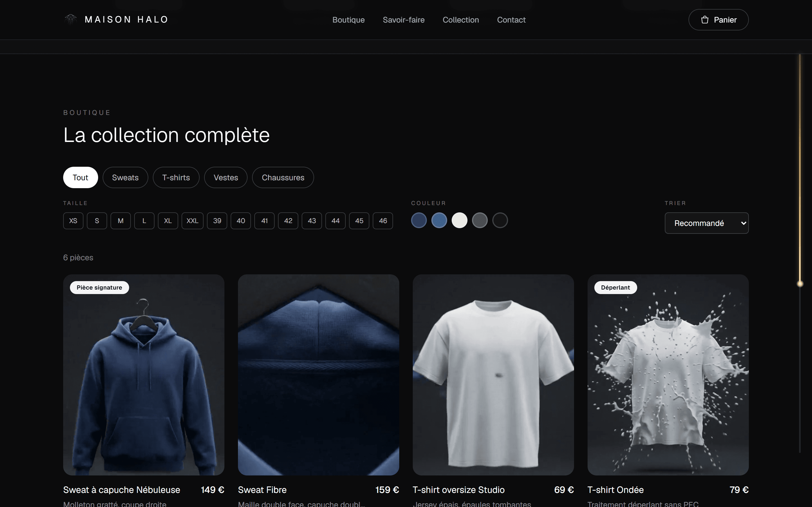
Task: Open Savoir-faire in the navigation
Action: click(404, 20)
